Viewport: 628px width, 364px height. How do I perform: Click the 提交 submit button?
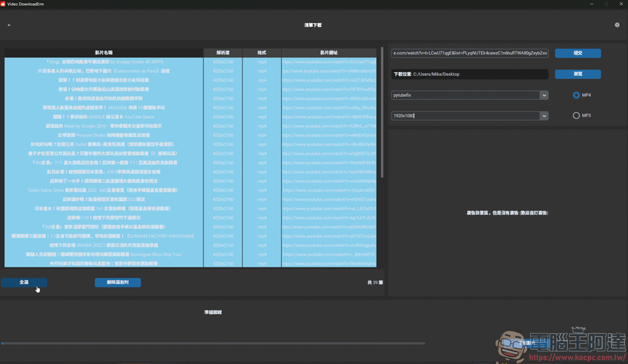click(x=578, y=53)
